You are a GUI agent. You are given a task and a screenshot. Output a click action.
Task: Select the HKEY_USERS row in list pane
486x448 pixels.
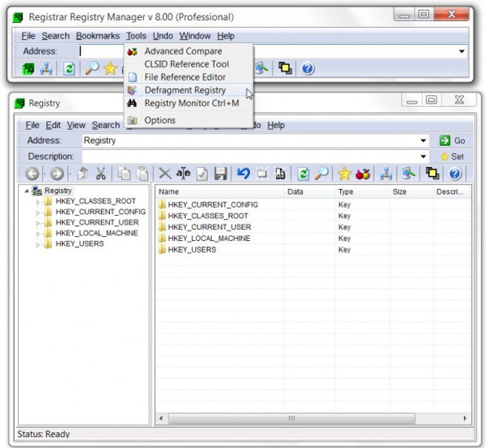313,249
